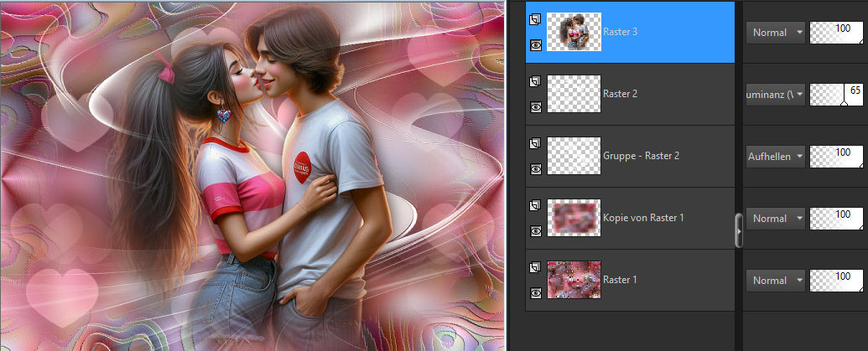This screenshot has height=351, width=868.
Task: Toggle visibility of the Raster 2 layer
Action: click(x=535, y=107)
